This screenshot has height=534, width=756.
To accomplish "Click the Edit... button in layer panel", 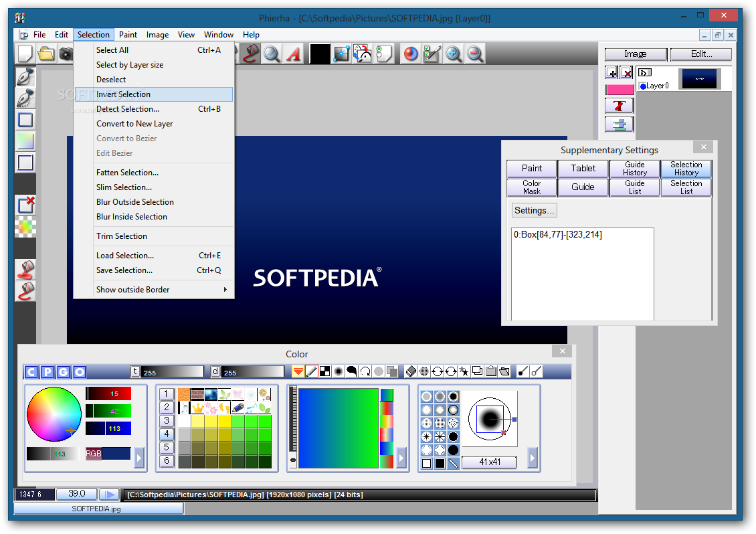I will click(701, 54).
